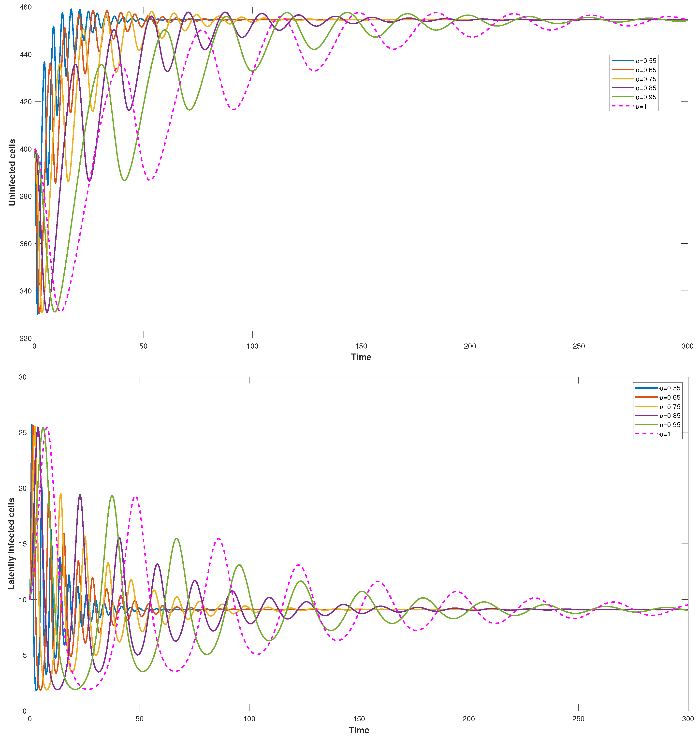Click the 'Time' label under the top plot
700x738 pixels.
(361, 357)
